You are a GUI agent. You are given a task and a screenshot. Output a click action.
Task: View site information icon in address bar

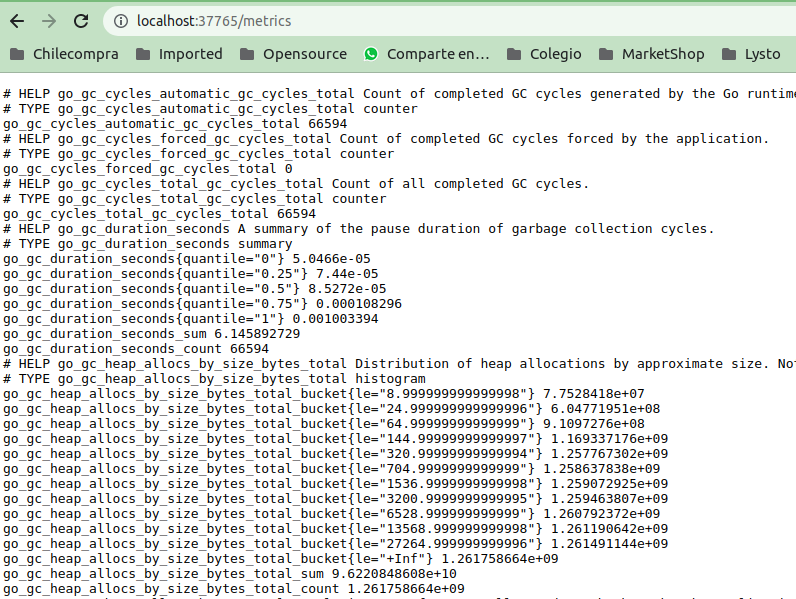point(120,21)
